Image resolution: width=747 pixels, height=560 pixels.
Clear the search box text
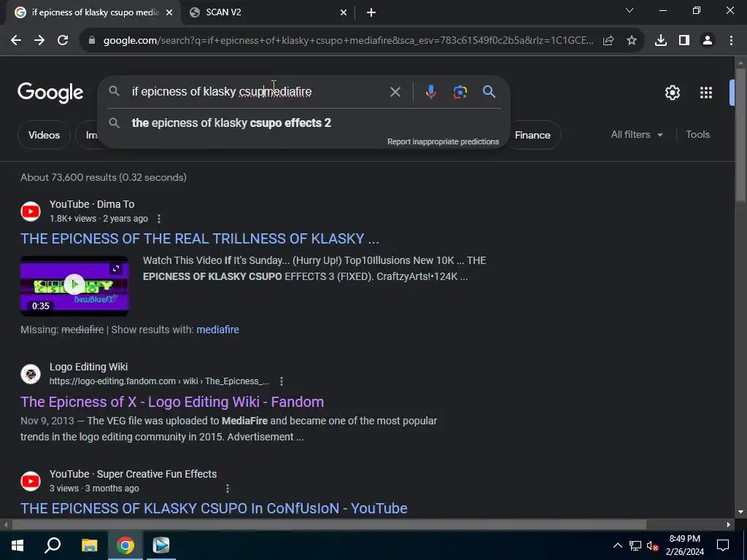[x=395, y=92]
